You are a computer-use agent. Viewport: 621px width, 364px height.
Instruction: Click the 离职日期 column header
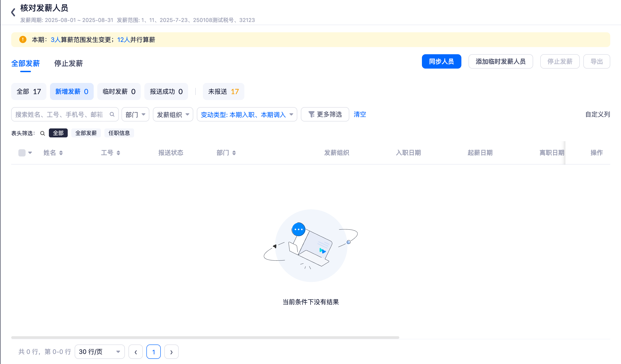(552, 153)
